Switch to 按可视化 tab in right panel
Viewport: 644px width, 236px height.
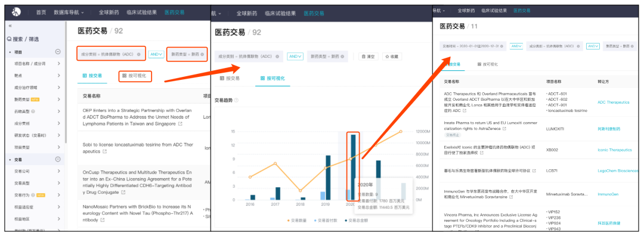point(488,65)
